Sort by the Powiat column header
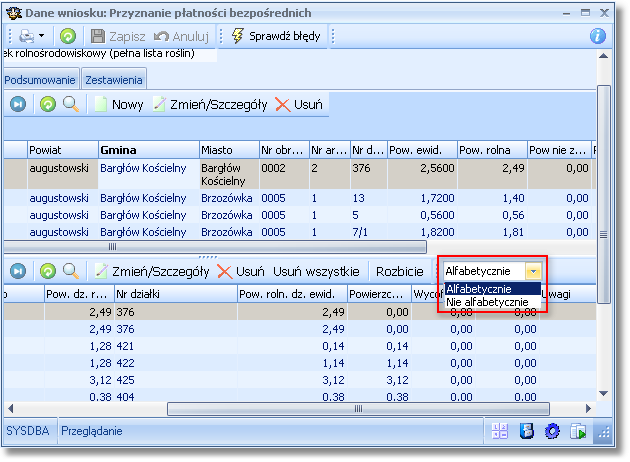The width and height of the screenshot is (630, 462). [x=63, y=150]
